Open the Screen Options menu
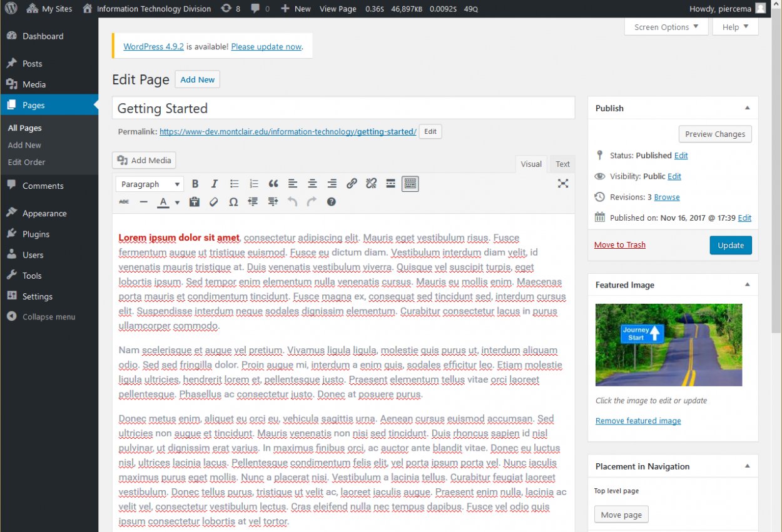Image resolution: width=782 pixels, height=532 pixels. (666, 27)
